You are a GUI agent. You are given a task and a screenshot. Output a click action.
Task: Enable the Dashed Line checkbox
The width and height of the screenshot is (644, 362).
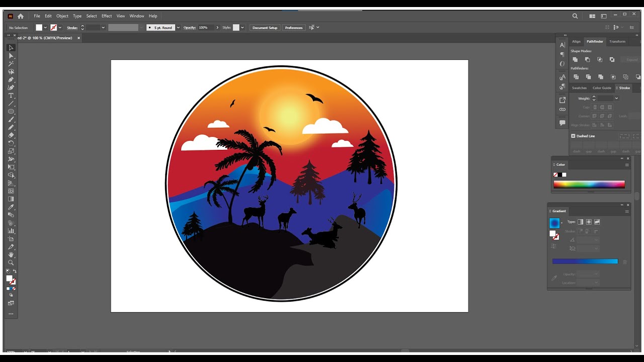tap(573, 136)
